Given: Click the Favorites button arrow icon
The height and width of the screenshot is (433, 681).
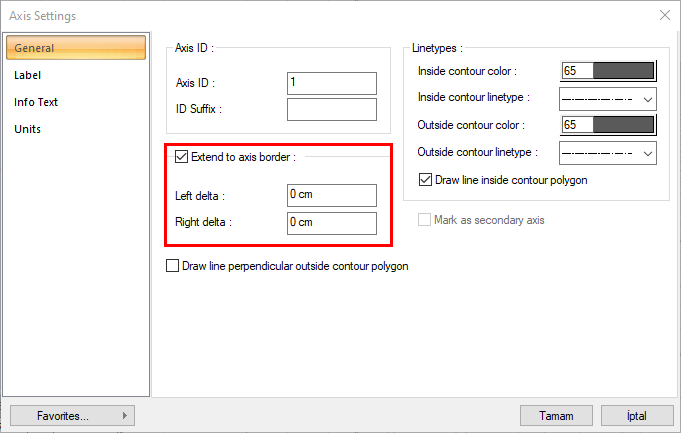Looking at the screenshot, I should (124, 415).
